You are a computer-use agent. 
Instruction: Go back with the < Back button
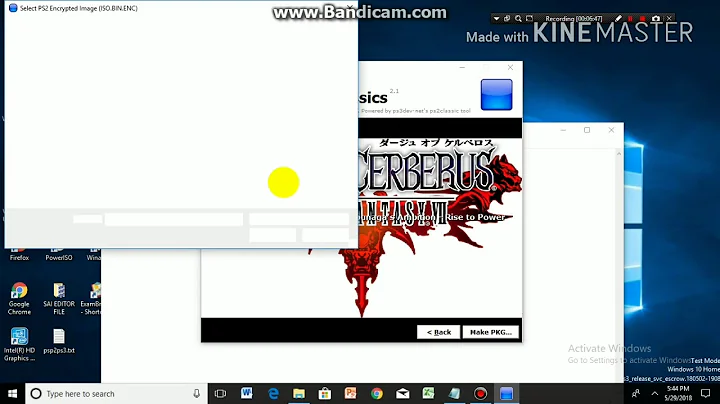pyautogui.click(x=439, y=332)
